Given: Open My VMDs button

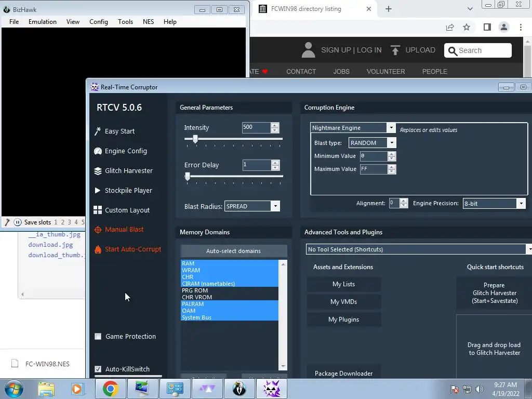Looking at the screenshot, I should coord(344,302).
